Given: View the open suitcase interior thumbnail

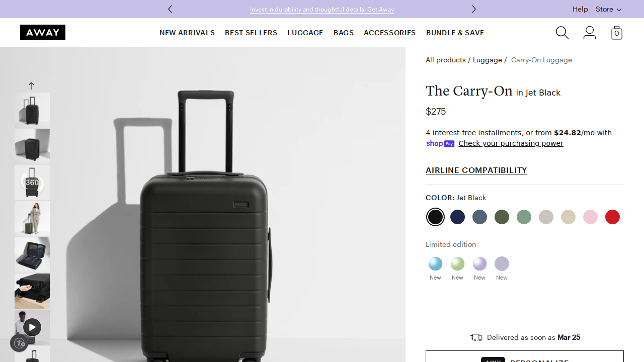Looking at the screenshot, I should point(32,254).
